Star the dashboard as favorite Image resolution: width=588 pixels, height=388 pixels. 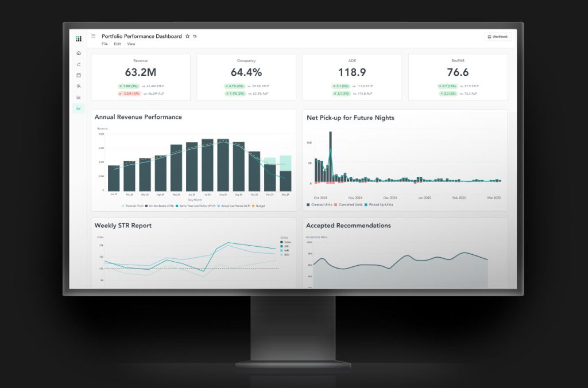(x=187, y=36)
